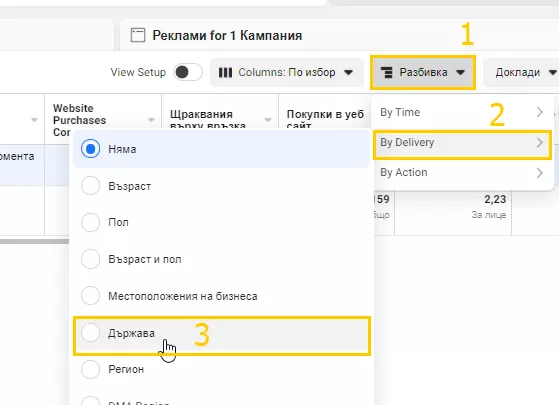Expand the By Action submenu chevron
Image resolution: width=559 pixels, height=405 pixels.
539,173
